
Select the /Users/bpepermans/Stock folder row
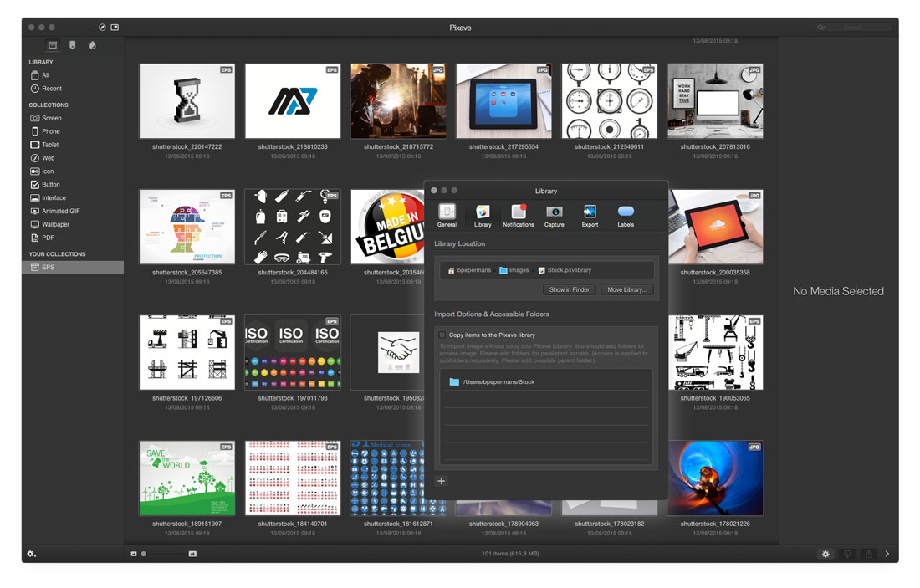(545, 382)
